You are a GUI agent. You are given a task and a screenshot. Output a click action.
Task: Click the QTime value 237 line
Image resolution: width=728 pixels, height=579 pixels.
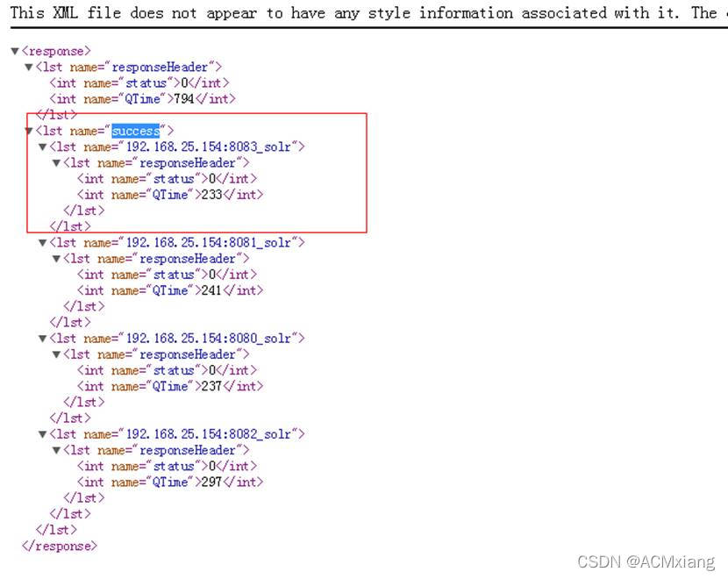[x=170, y=386]
